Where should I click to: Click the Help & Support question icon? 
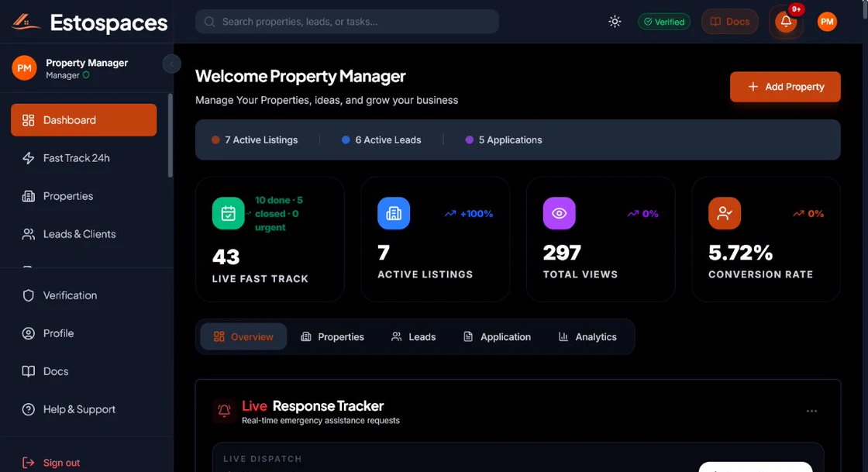(x=28, y=409)
